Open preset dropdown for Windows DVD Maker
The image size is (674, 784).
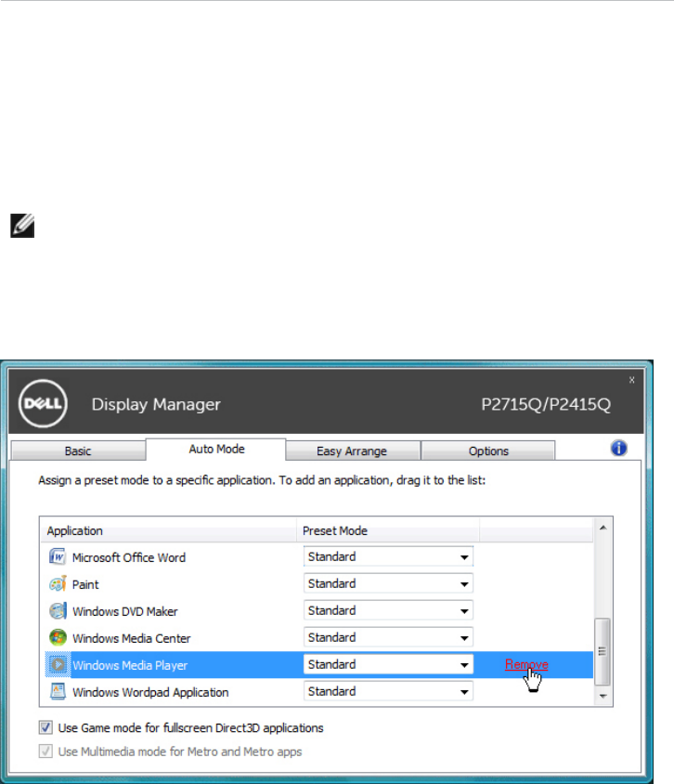click(388, 610)
